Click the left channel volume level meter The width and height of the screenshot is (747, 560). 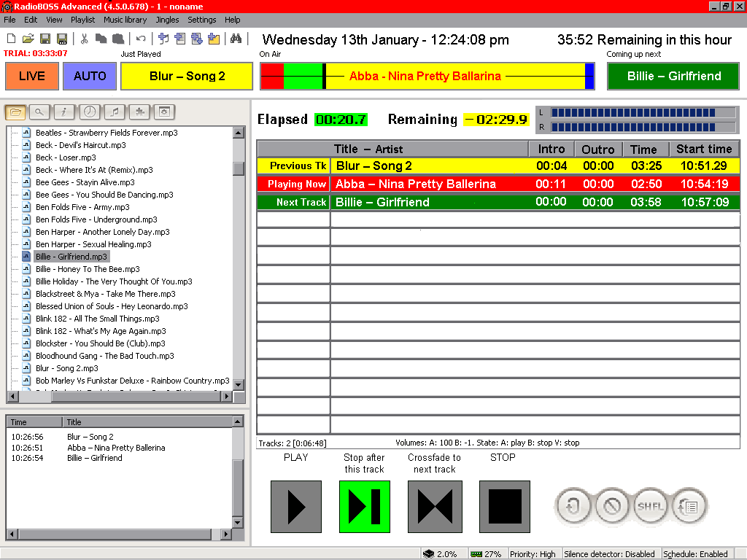tap(643, 113)
